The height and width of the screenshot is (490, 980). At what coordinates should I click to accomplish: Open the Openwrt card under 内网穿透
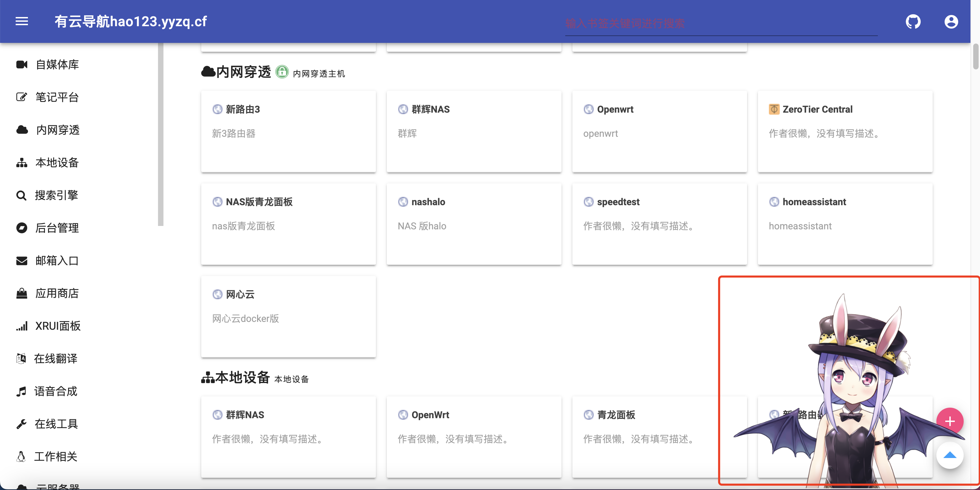coord(660,132)
